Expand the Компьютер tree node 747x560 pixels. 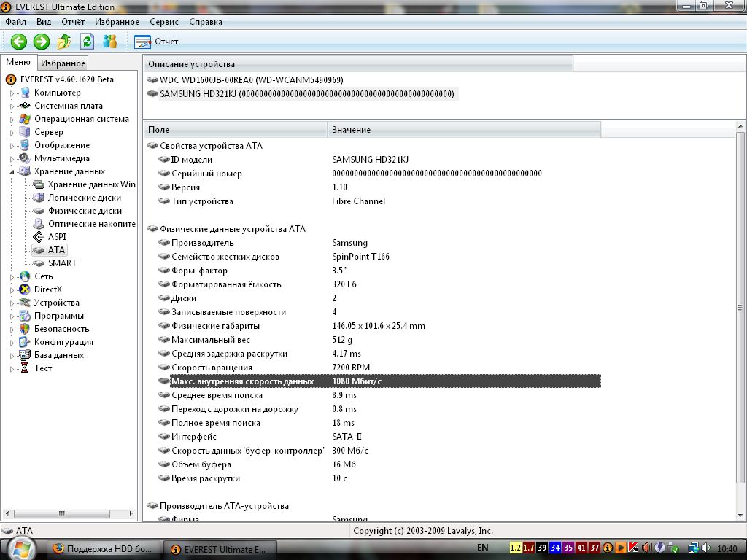12,93
